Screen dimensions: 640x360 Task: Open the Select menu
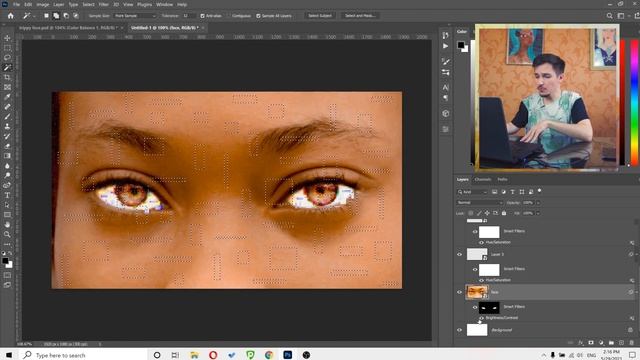pyautogui.click(x=89, y=4)
